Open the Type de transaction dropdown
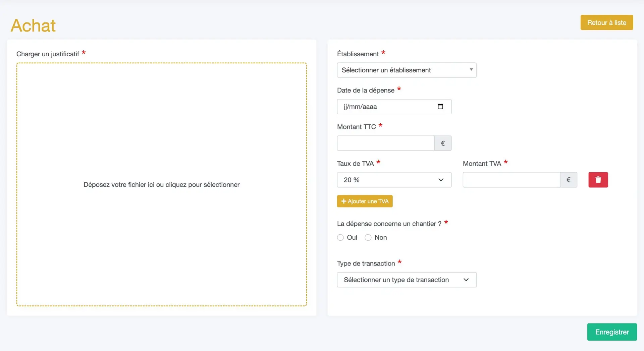 (407, 280)
